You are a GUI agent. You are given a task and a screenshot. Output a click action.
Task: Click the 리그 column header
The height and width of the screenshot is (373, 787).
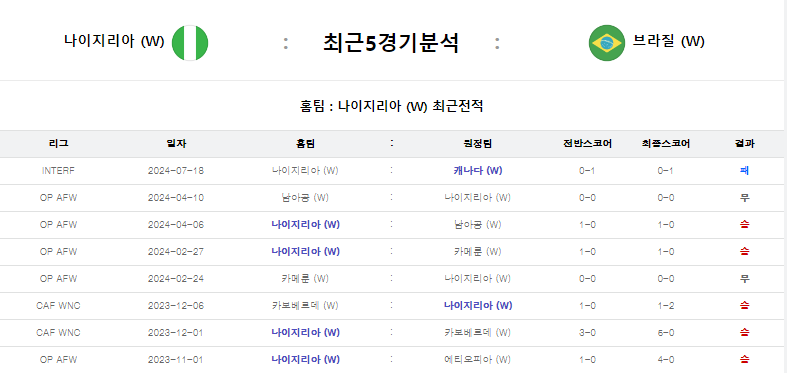pyautogui.click(x=59, y=144)
